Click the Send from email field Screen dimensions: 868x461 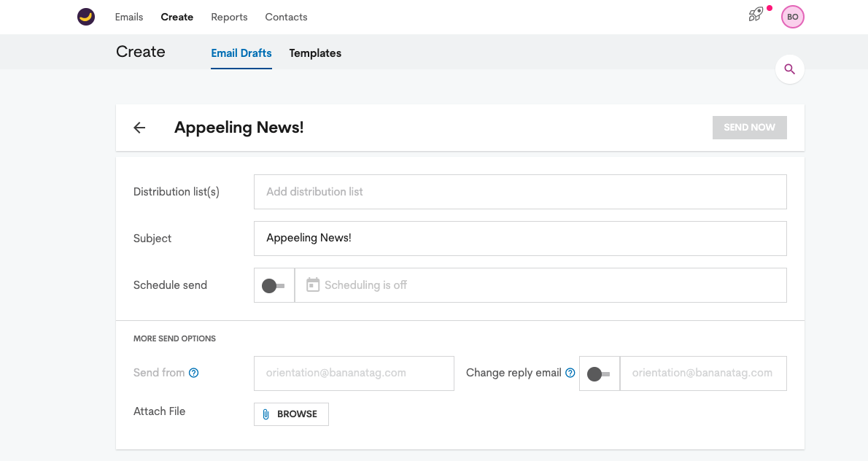click(x=354, y=373)
